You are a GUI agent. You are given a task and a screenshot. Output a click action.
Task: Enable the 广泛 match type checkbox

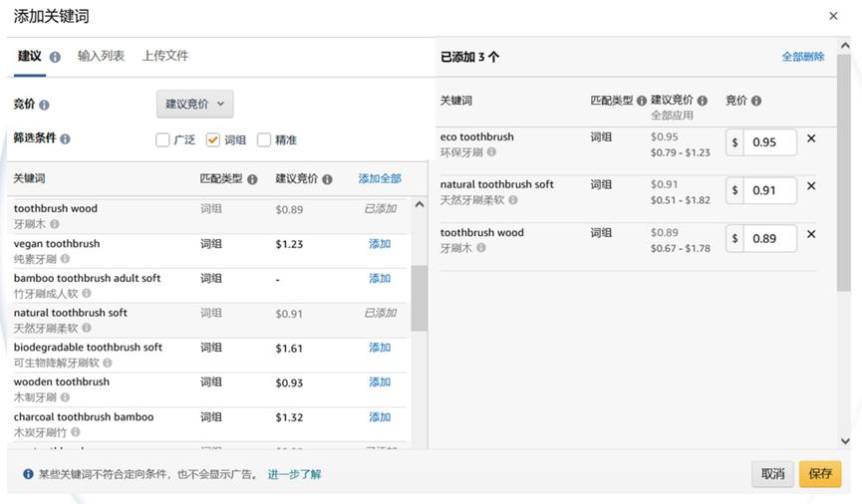(162, 140)
